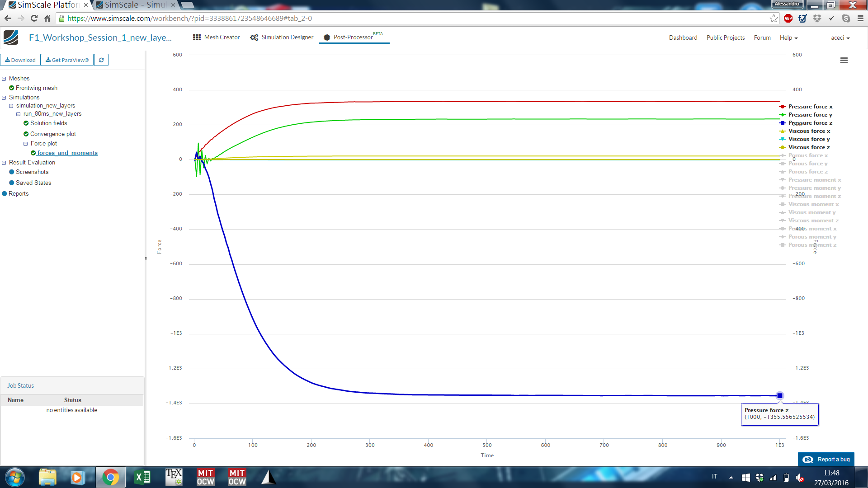Open the chart hamburger menu icon

[844, 60]
